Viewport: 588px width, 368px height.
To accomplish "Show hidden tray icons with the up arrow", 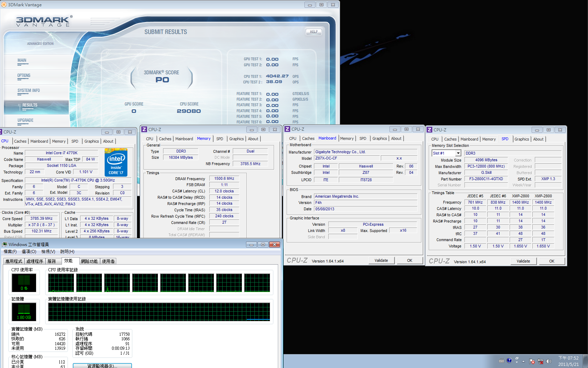I will tap(524, 361).
